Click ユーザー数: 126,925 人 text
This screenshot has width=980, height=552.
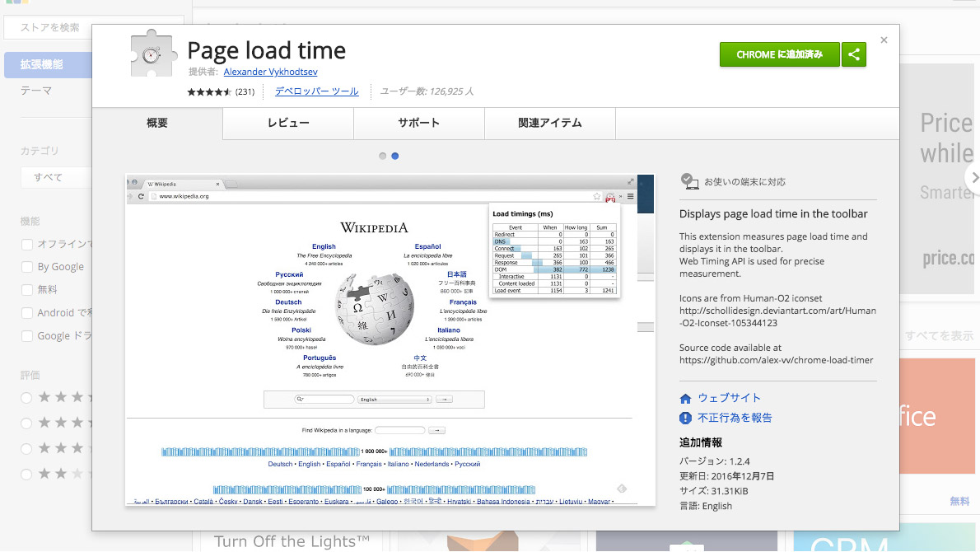tap(427, 91)
